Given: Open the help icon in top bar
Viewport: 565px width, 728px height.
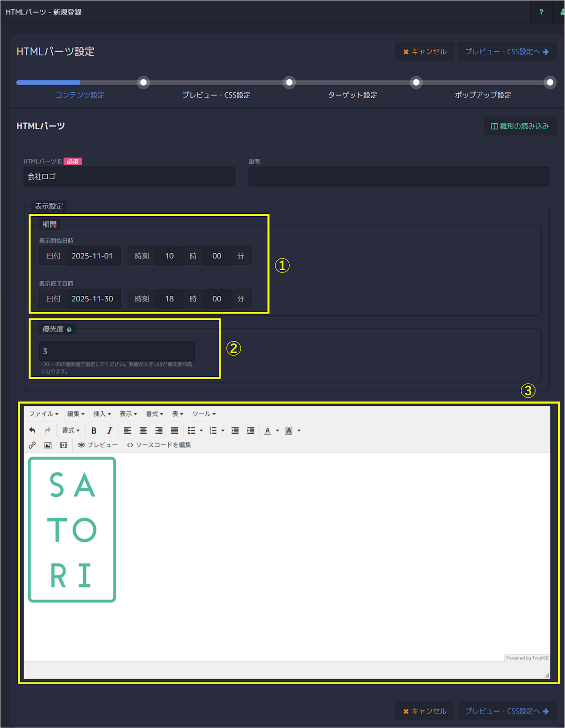Looking at the screenshot, I should point(541,12).
